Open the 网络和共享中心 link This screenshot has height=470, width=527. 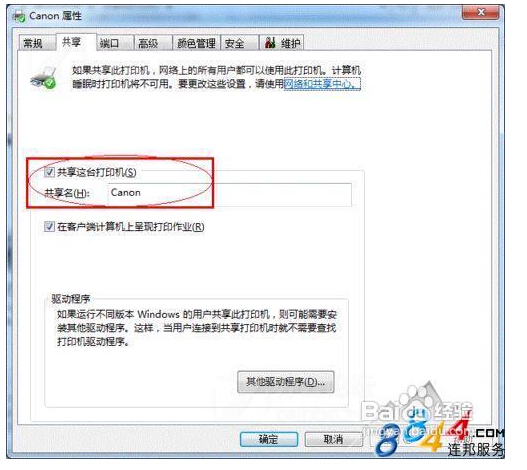pos(322,83)
